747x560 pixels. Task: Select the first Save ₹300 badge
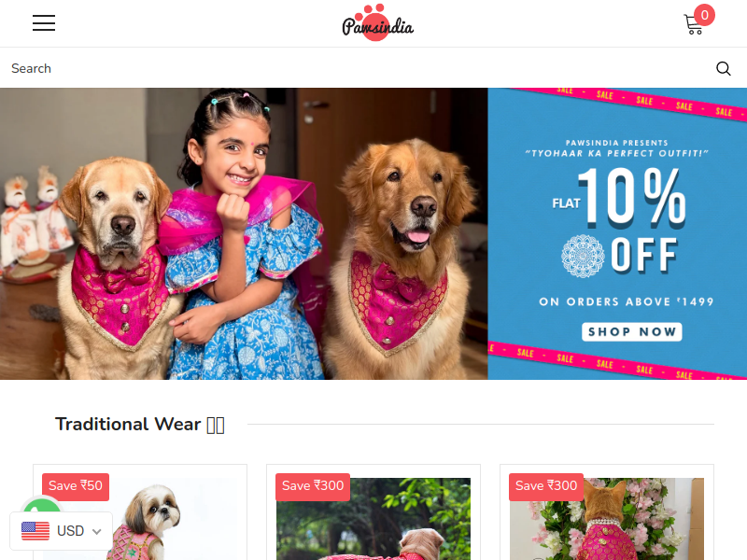(x=313, y=486)
